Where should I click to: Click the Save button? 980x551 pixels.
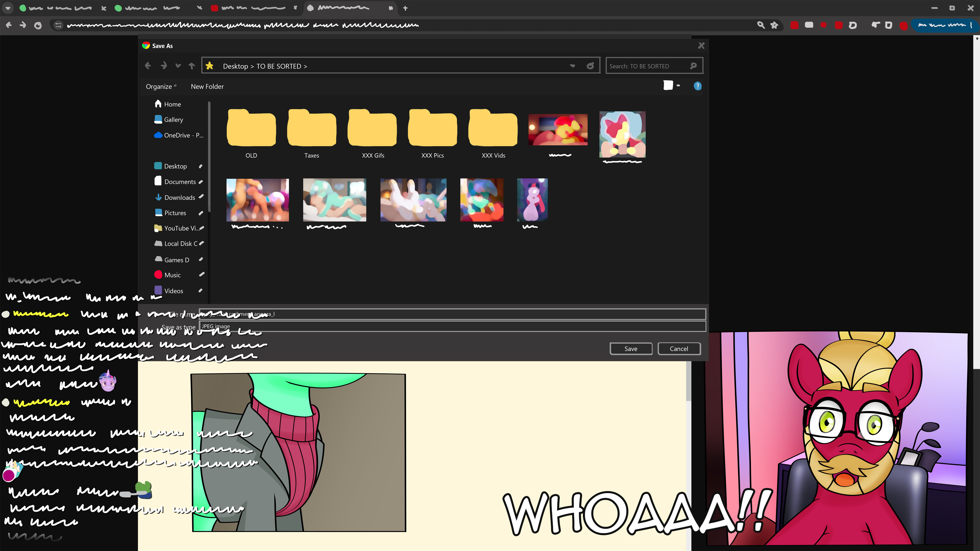pos(631,349)
